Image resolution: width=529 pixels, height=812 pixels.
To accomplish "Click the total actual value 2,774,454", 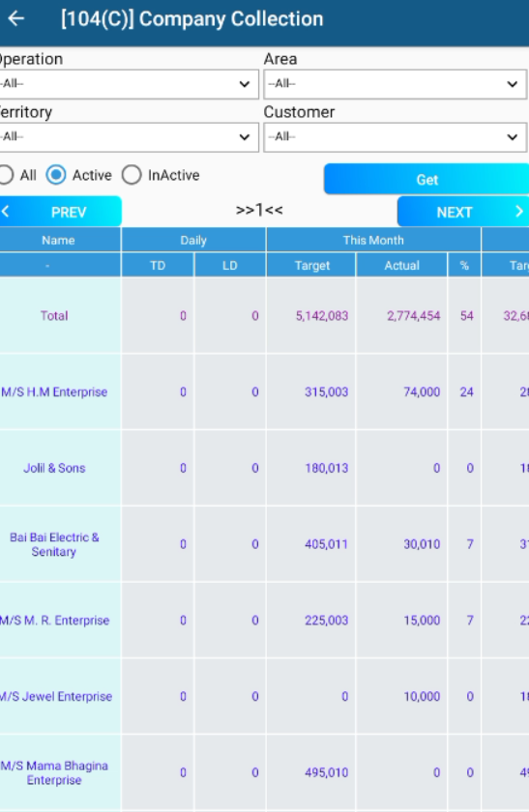I will 414,316.
